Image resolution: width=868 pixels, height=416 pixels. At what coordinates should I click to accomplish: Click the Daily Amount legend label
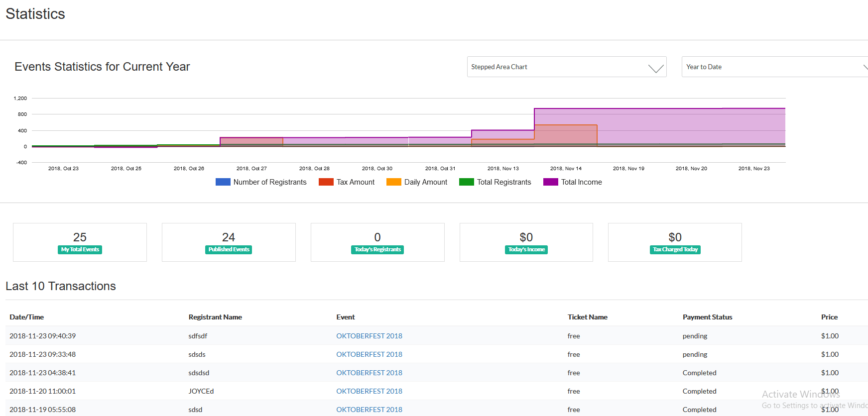(426, 182)
